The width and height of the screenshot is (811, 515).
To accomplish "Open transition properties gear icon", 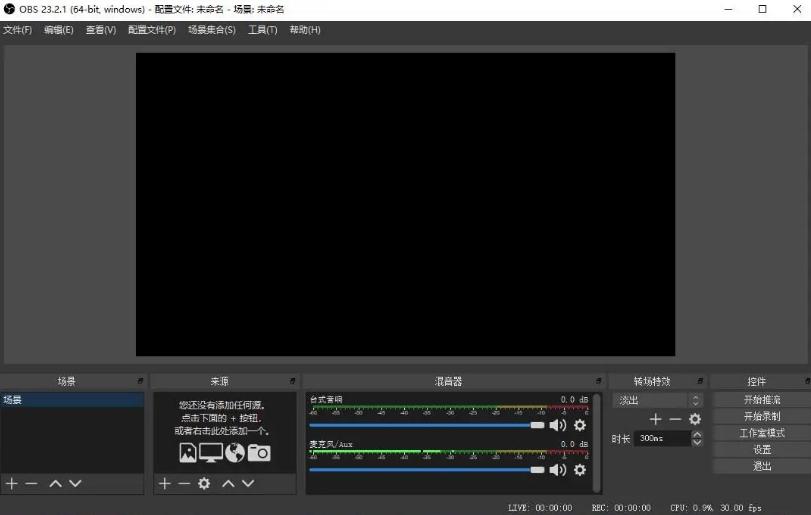I will (695, 419).
